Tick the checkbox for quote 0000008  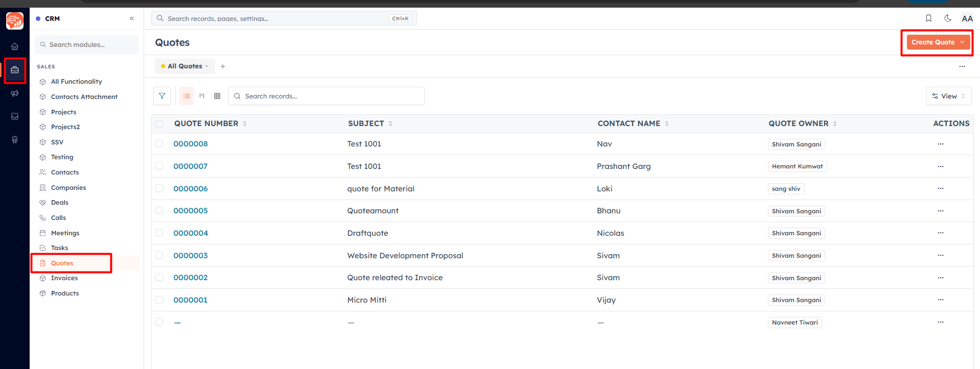pos(159,144)
